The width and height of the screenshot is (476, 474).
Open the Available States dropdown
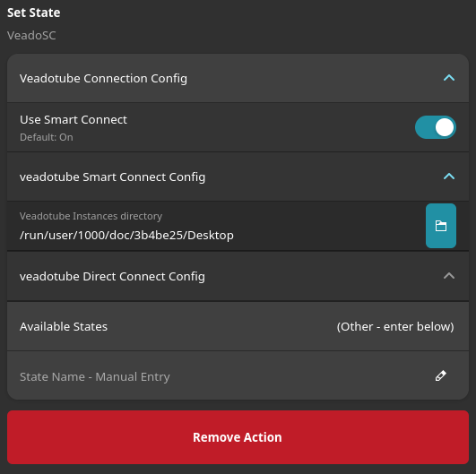point(238,326)
